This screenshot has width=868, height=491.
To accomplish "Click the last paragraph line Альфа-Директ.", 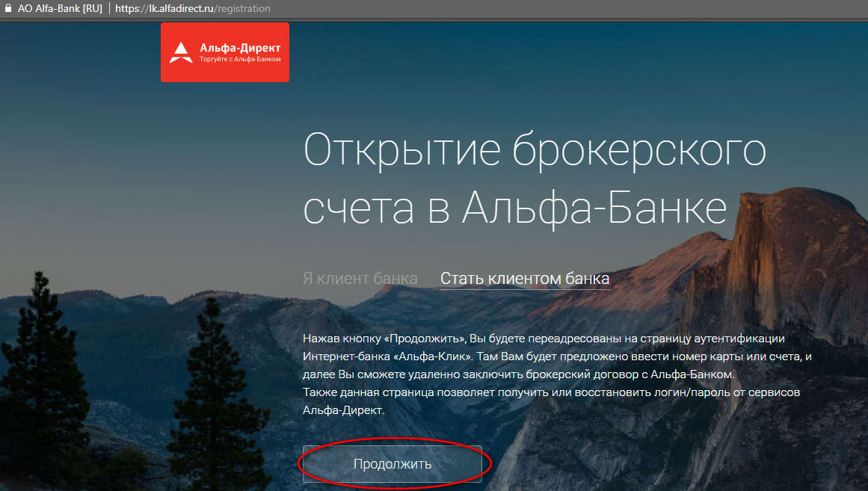I will (x=343, y=410).
